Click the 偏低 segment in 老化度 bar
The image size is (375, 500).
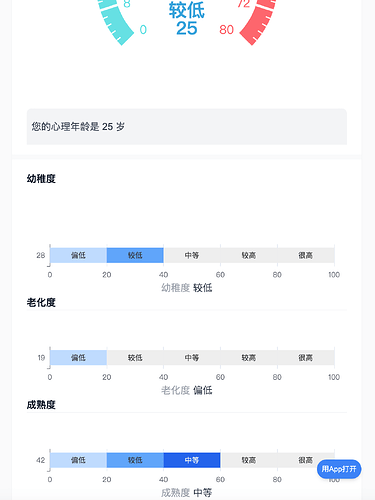click(x=78, y=358)
